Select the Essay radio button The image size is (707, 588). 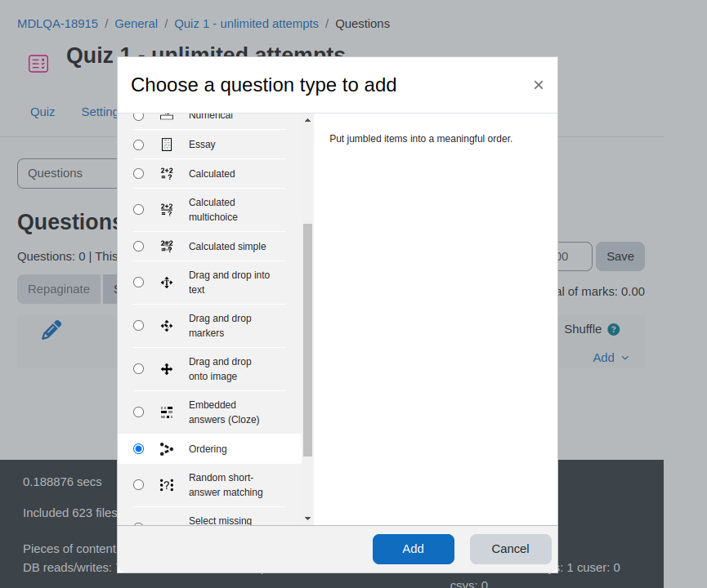coord(138,145)
